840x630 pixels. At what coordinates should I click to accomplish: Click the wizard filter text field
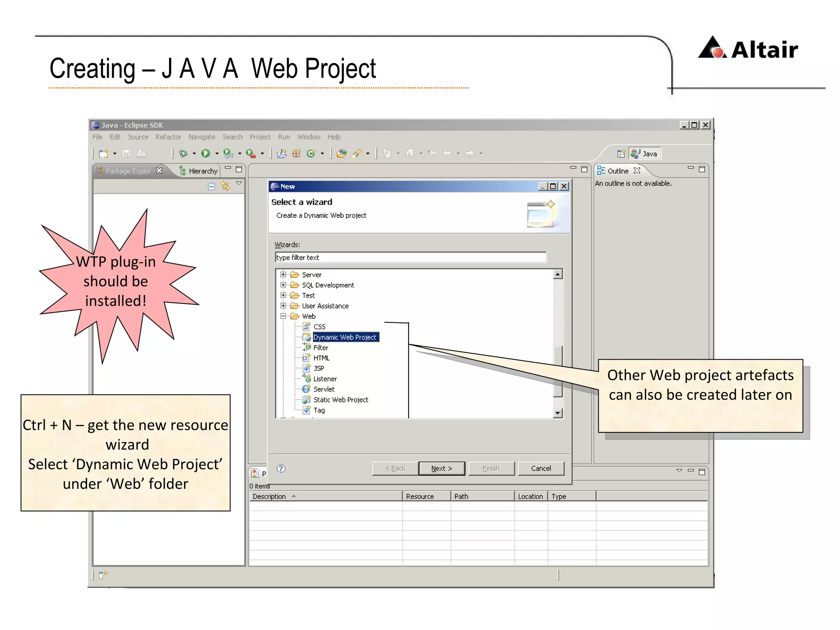411,257
